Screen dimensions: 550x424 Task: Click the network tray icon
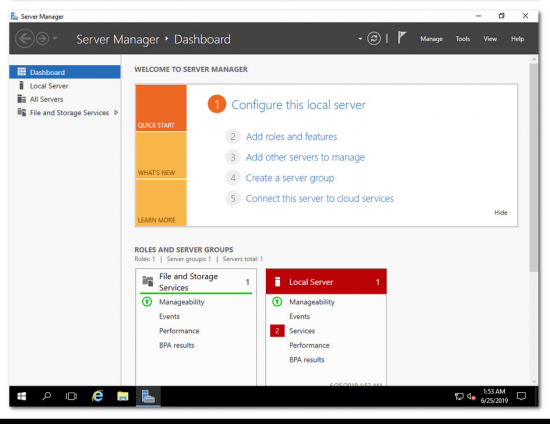(x=459, y=397)
